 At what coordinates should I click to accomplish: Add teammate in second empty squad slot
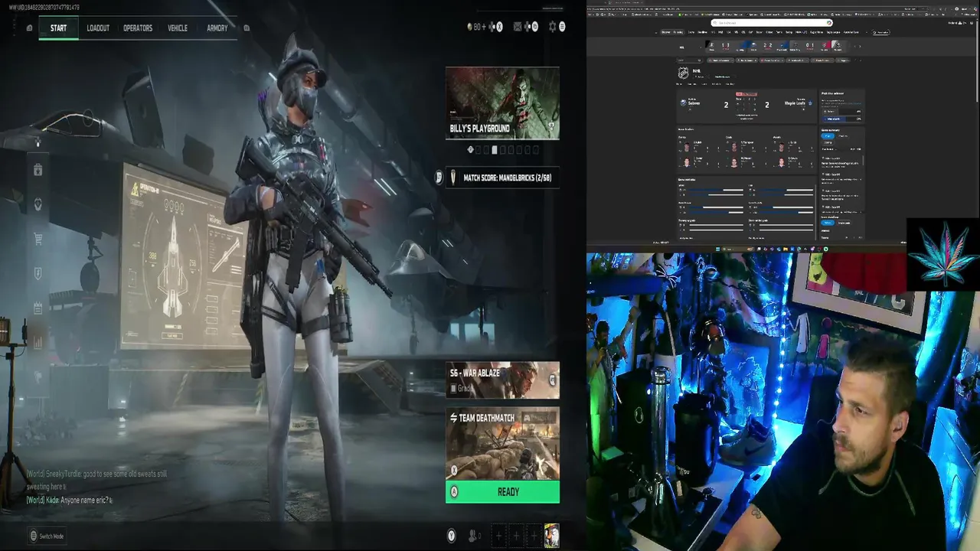tap(516, 536)
